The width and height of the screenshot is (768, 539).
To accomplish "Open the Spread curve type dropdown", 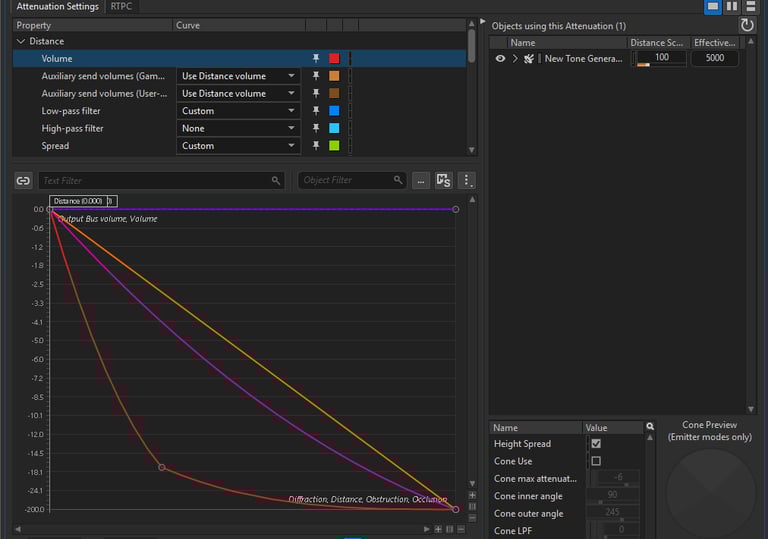I will pos(238,146).
